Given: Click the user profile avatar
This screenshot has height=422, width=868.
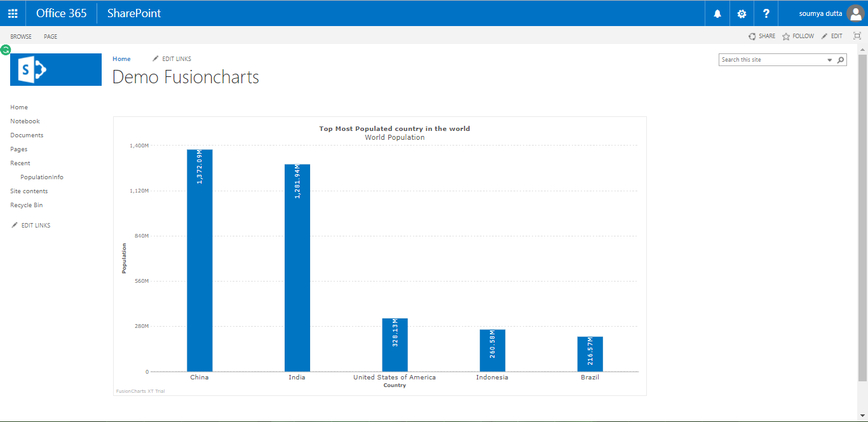Looking at the screenshot, I should click(855, 13).
